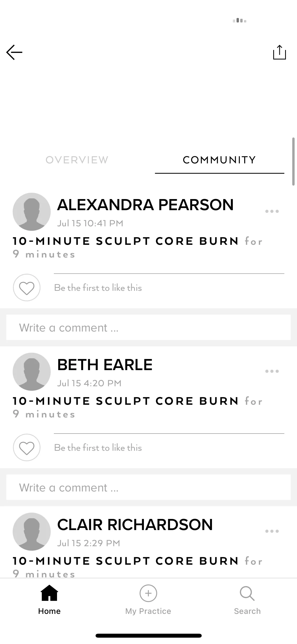Open Clair Richardson's profile avatar
297x644 pixels.
[32, 532]
